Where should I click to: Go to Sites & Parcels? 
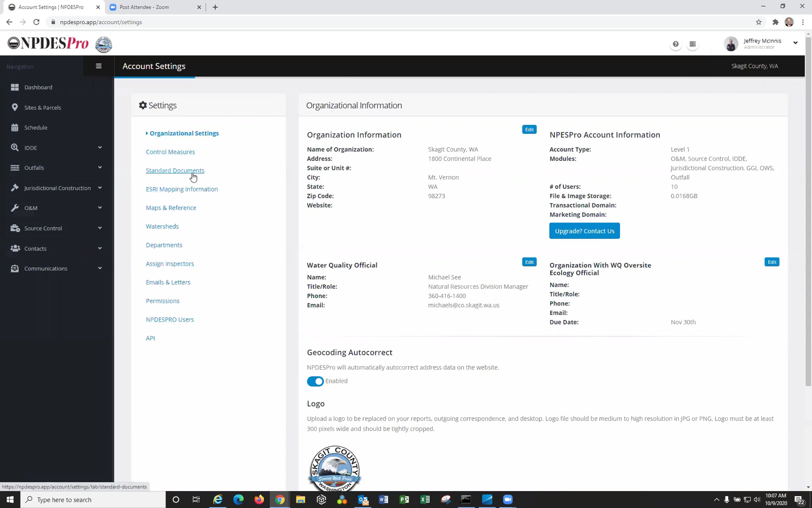pos(42,107)
